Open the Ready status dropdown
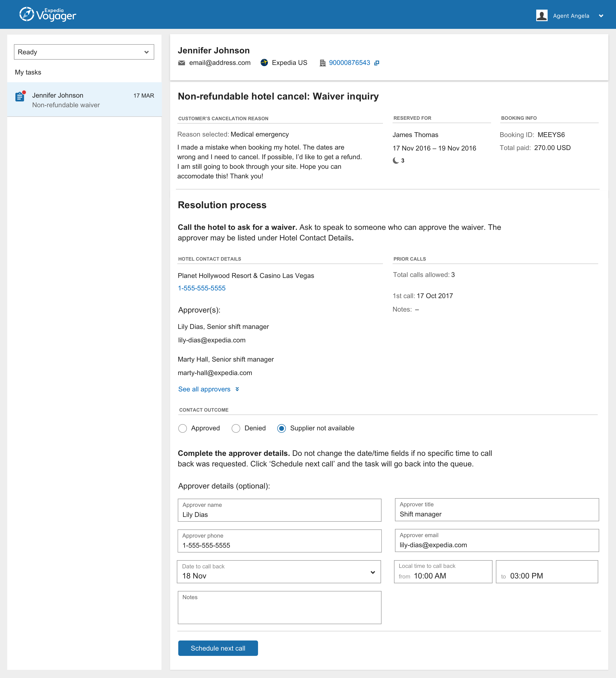This screenshot has height=678, width=616. click(84, 52)
